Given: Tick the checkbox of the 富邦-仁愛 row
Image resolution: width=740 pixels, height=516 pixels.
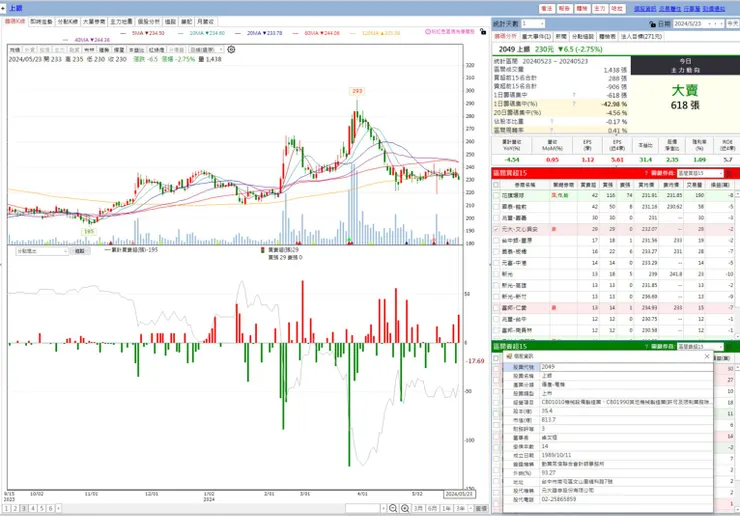Looking at the screenshot, I should pos(496,308).
